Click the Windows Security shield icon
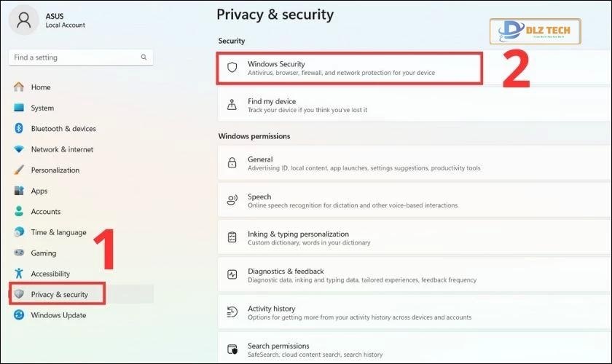Viewport: 612px width, 364px height. pos(232,68)
